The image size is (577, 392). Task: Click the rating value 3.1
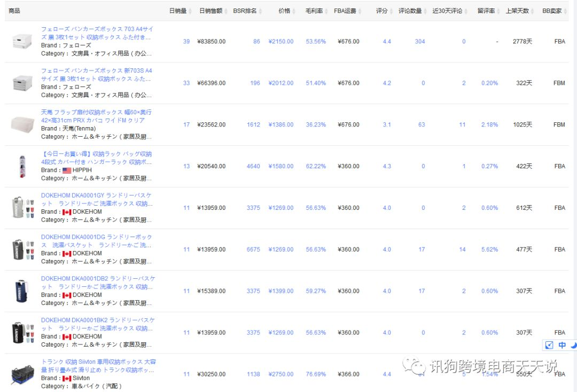coord(387,124)
